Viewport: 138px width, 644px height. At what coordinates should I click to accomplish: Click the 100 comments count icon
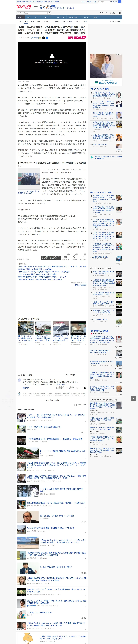(33, 38)
